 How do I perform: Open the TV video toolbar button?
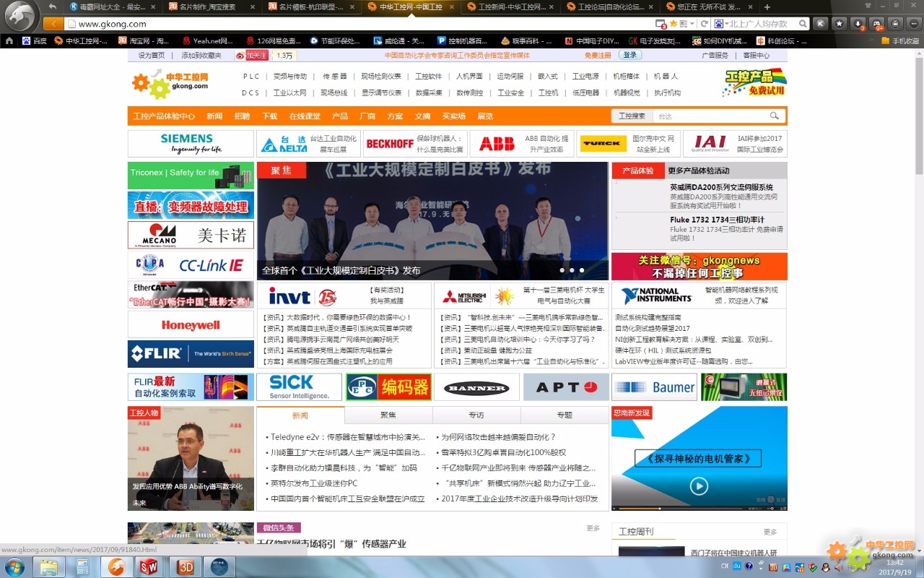(x=895, y=24)
